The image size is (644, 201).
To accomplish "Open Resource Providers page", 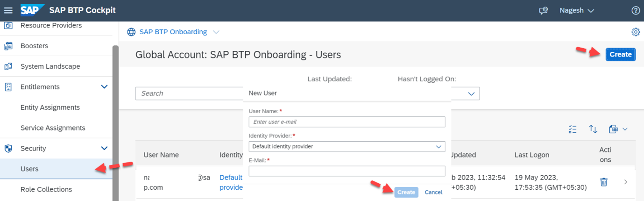I will pos(51,25).
